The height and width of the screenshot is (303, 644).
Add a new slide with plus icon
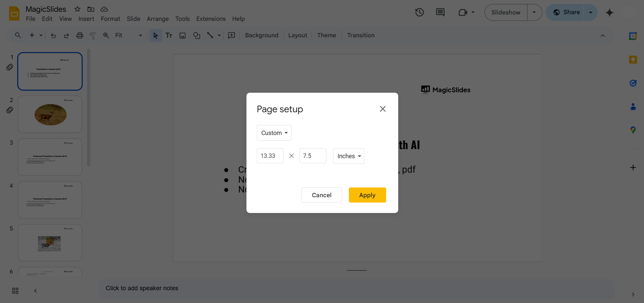tap(32, 35)
